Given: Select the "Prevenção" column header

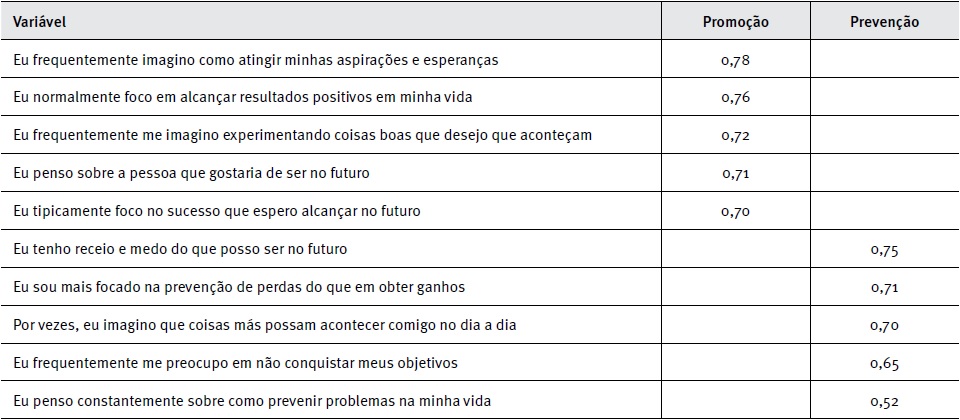Looking at the screenshot, I should tap(884, 21).
